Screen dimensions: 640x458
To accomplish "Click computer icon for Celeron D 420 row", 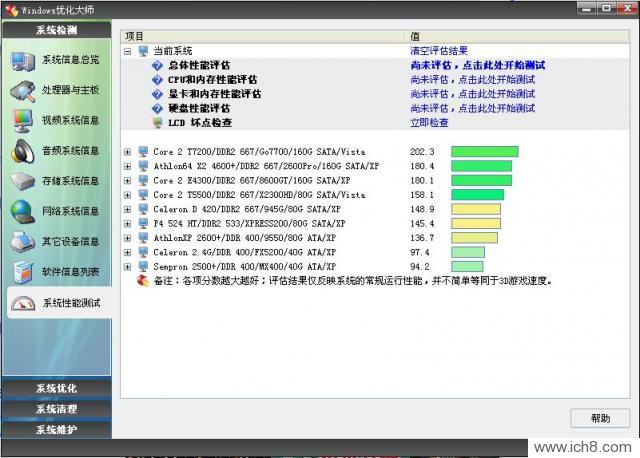I will (143, 209).
